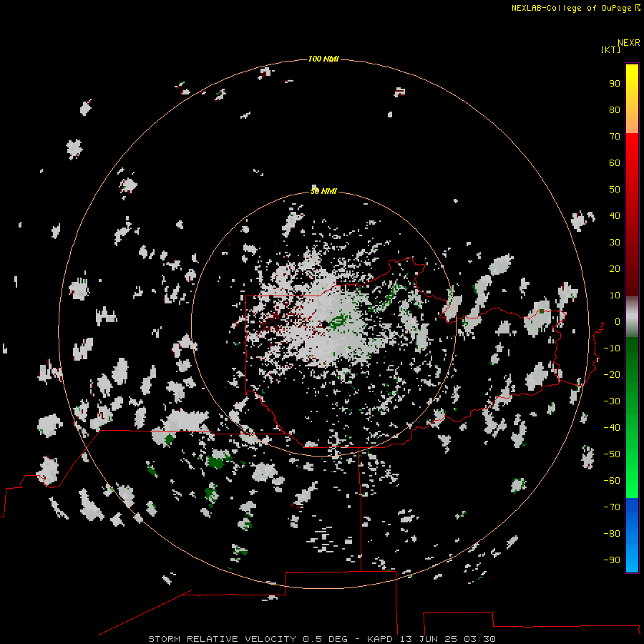Screen dimensions: 644x644
Task: Click the NEXR label above the color bar
Action: click(x=629, y=43)
